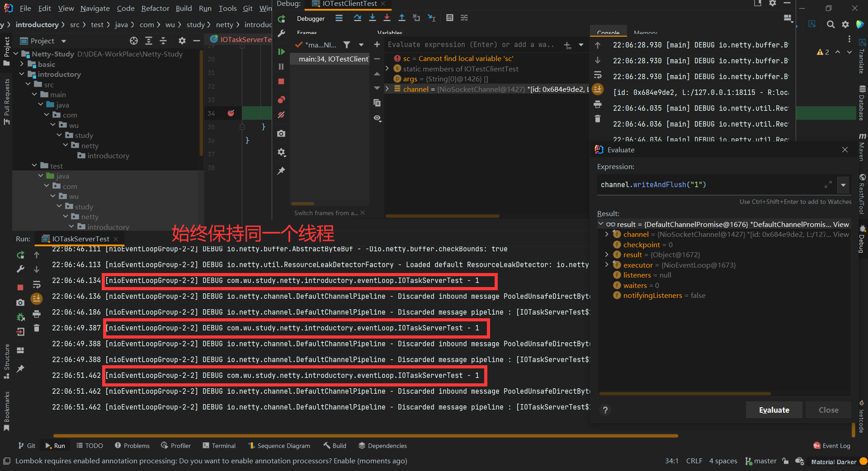Click Show Threads view icon beside Debugger tab
This screenshot has width=868, height=471.
[x=339, y=18]
